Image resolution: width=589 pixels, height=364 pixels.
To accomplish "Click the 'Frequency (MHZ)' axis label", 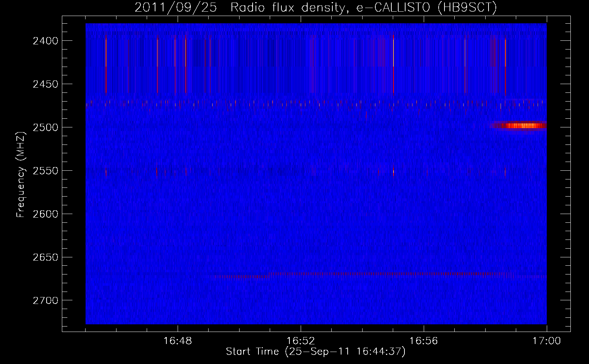I will [x=21, y=175].
